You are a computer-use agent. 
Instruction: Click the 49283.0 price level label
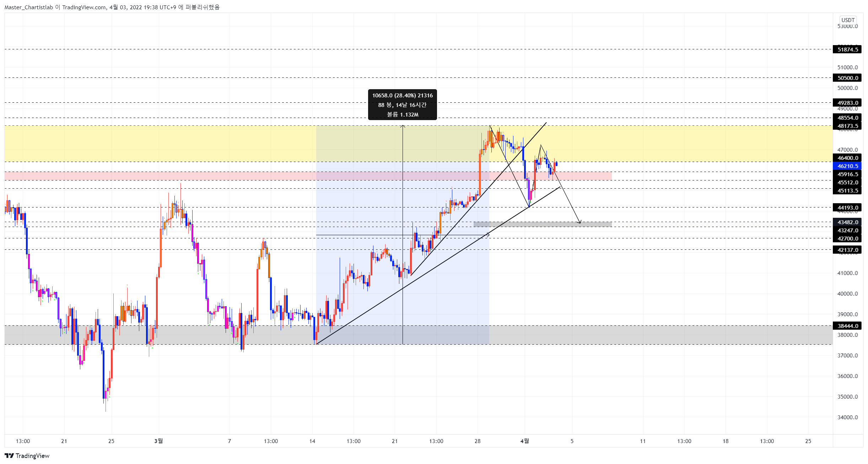[x=847, y=103]
